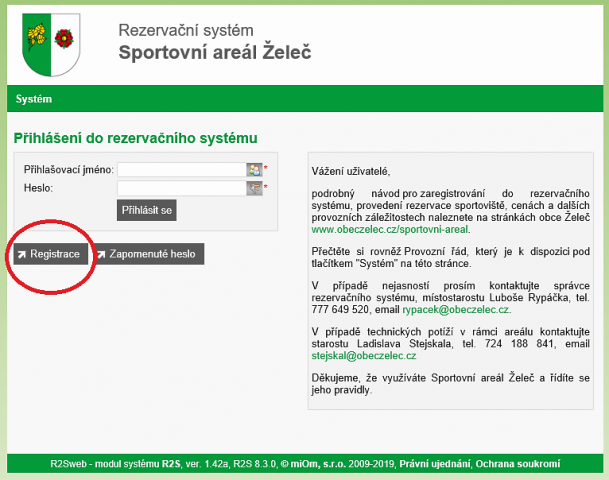Click the Heslo label text
This screenshot has width=609, height=480.
pos(37,188)
